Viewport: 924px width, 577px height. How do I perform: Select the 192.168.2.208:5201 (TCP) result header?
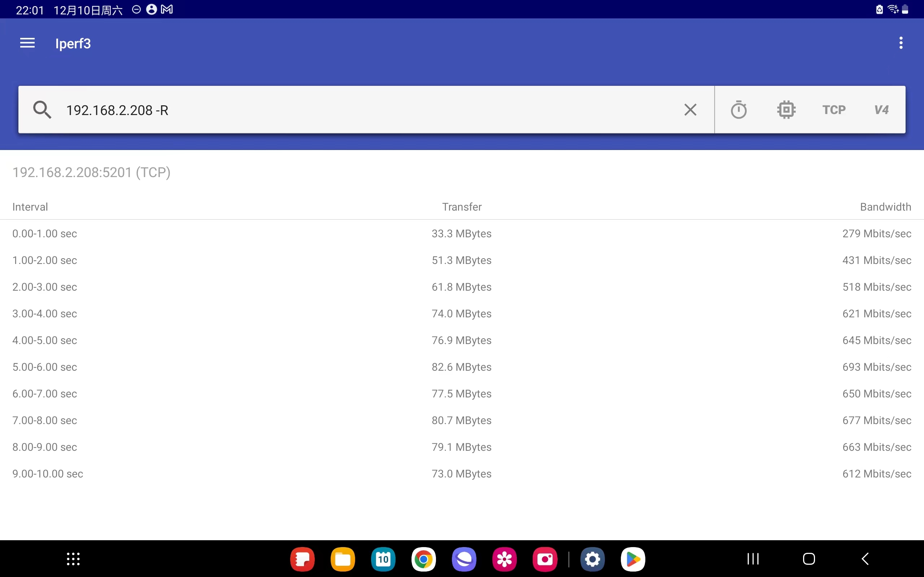click(91, 172)
